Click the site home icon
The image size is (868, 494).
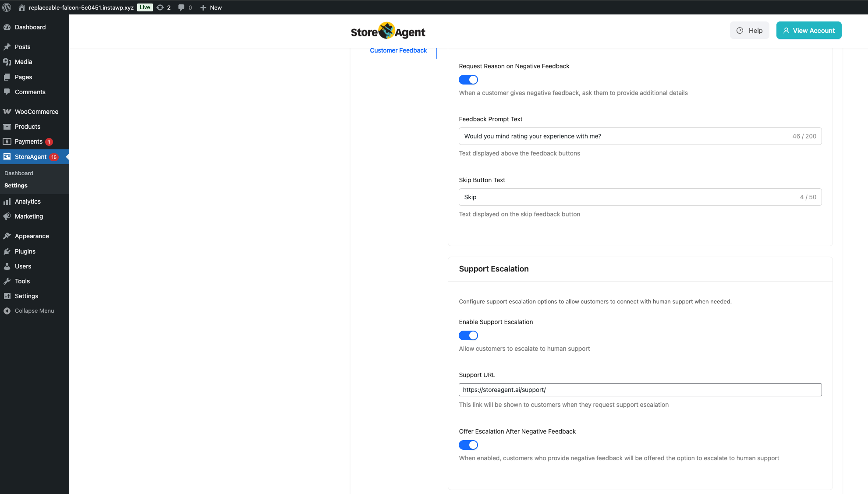(22, 7)
